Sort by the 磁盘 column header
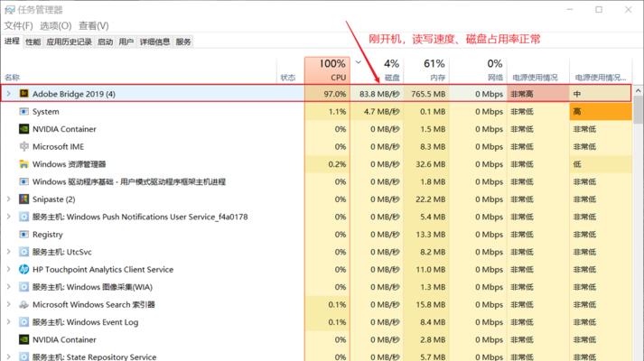Viewport: 644px width, 361px height. 377,70
